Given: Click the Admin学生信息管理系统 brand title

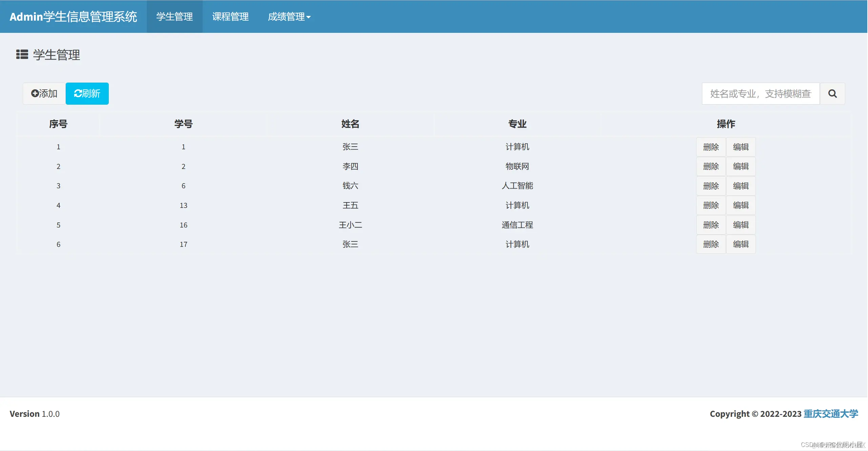Looking at the screenshot, I should [x=73, y=16].
